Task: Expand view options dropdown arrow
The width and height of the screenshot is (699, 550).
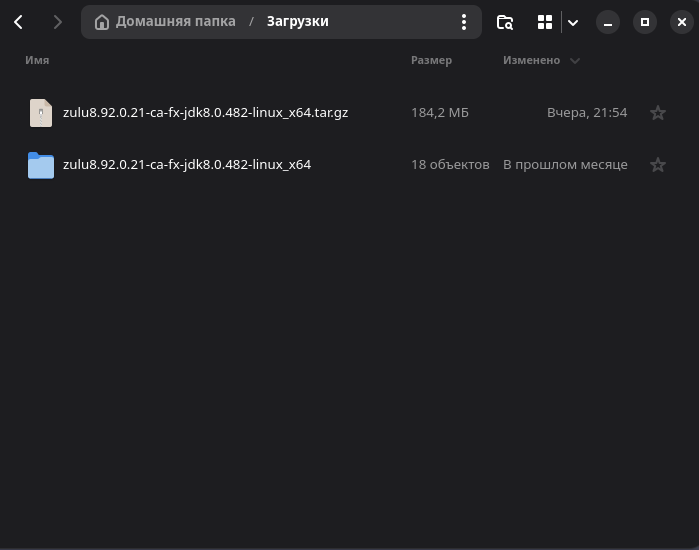Action: tap(573, 22)
